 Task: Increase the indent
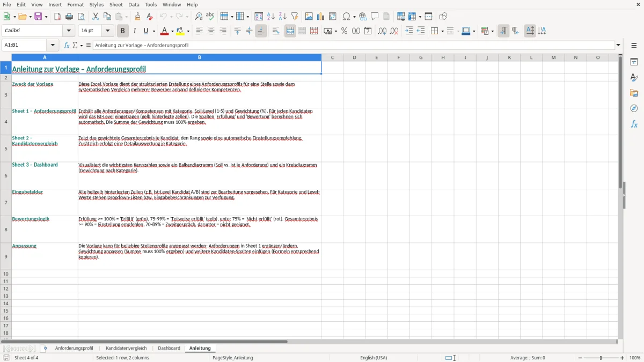[409, 31]
